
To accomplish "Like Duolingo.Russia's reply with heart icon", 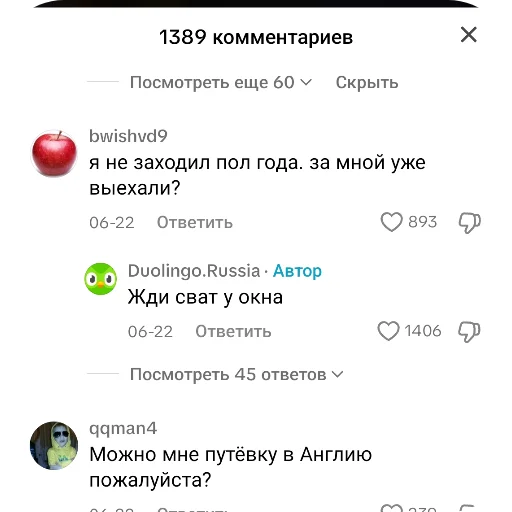I will 388,331.
